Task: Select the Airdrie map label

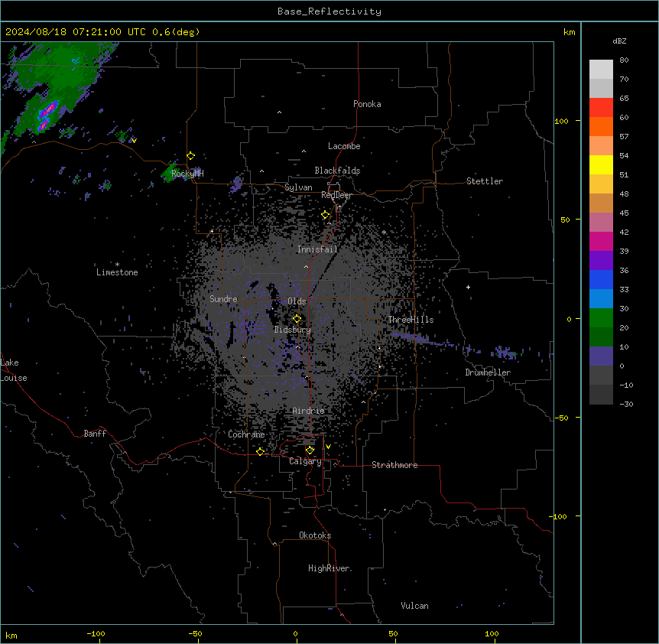Action: click(309, 411)
